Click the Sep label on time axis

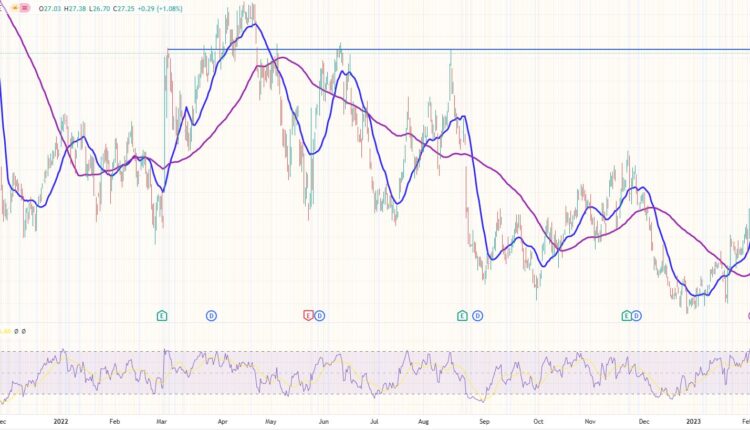tap(484, 423)
